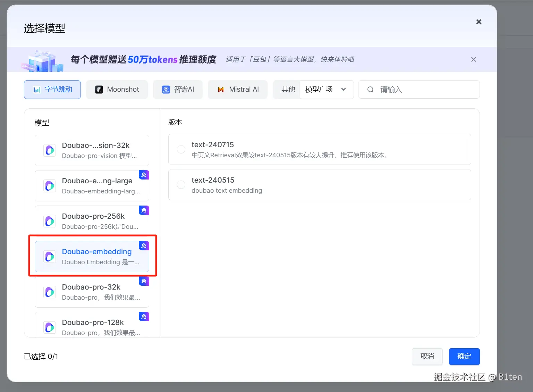Image resolution: width=533 pixels, height=392 pixels.
Task: Click the Doubao-embedding model logo
Action: pyautogui.click(x=50, y=257)
